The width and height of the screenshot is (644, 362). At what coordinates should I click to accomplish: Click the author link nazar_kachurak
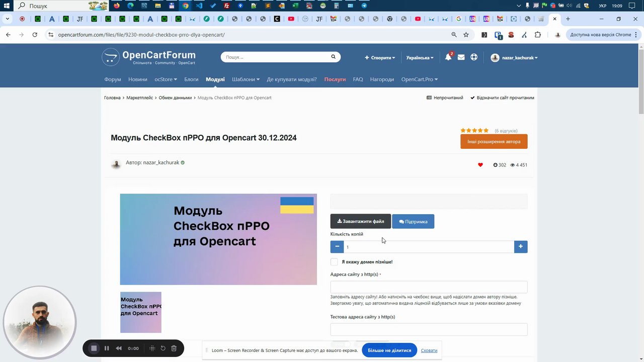click(x=161, y=162)
